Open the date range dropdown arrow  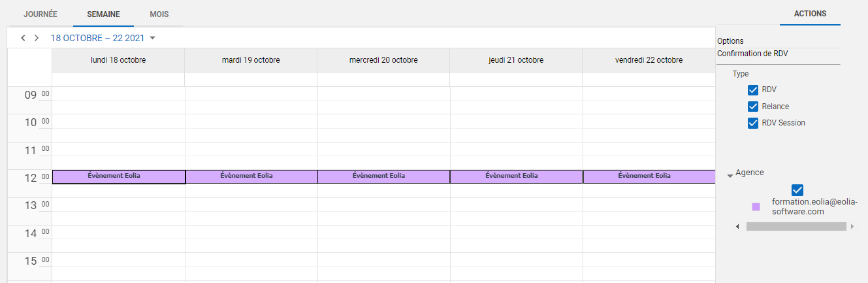[153, 38]
